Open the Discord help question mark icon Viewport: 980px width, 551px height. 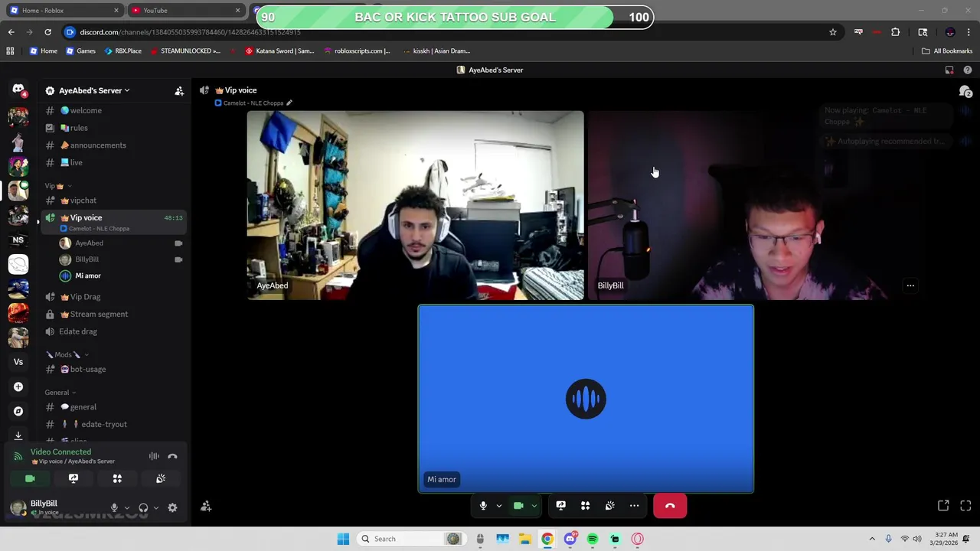[x=968, y=70]
